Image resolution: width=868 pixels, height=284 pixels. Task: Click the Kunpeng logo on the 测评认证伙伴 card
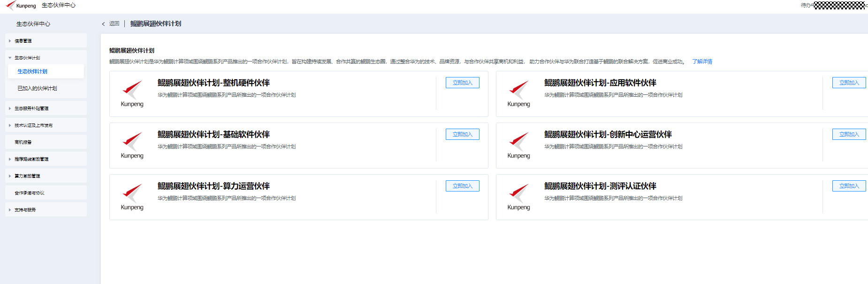(519, 197)
